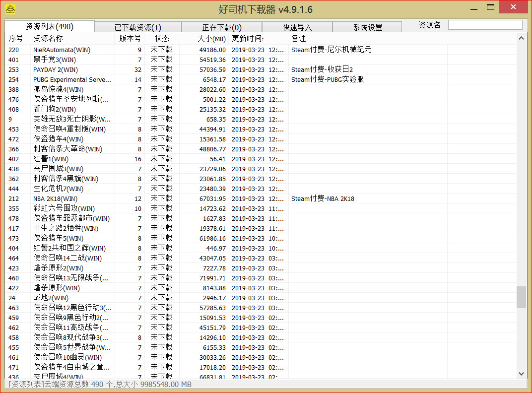Minimize the 好司机下载器 window
This screenshot has width=532, height=393.
click(x=474, y=8)
